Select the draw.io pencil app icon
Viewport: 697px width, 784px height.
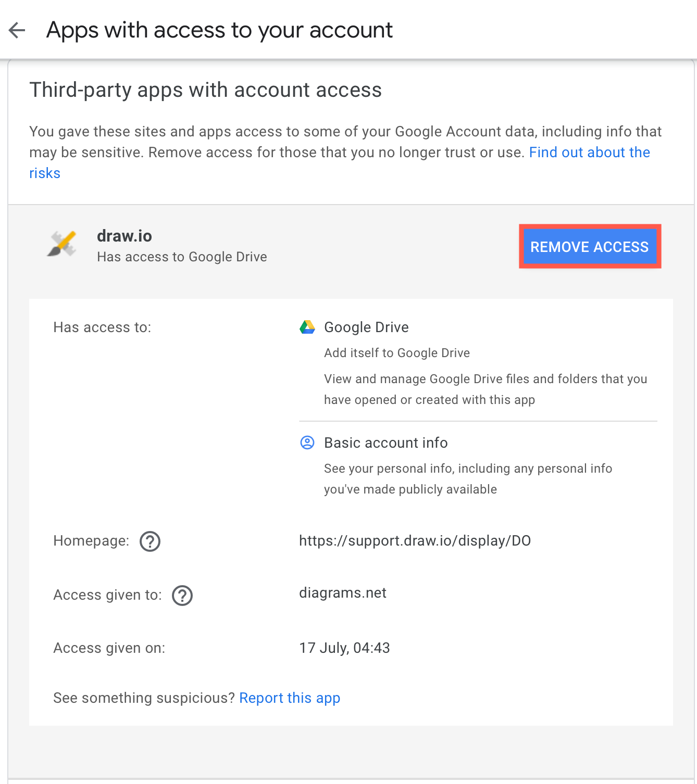tap(61, 245)
